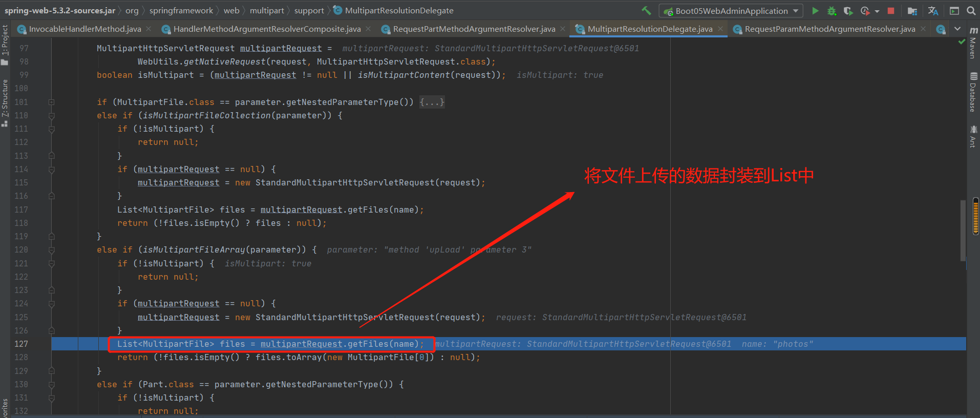Click spring-web-5.3.2-sources.jar breadcrumb

pyautogui.click(x=60, y=10)
